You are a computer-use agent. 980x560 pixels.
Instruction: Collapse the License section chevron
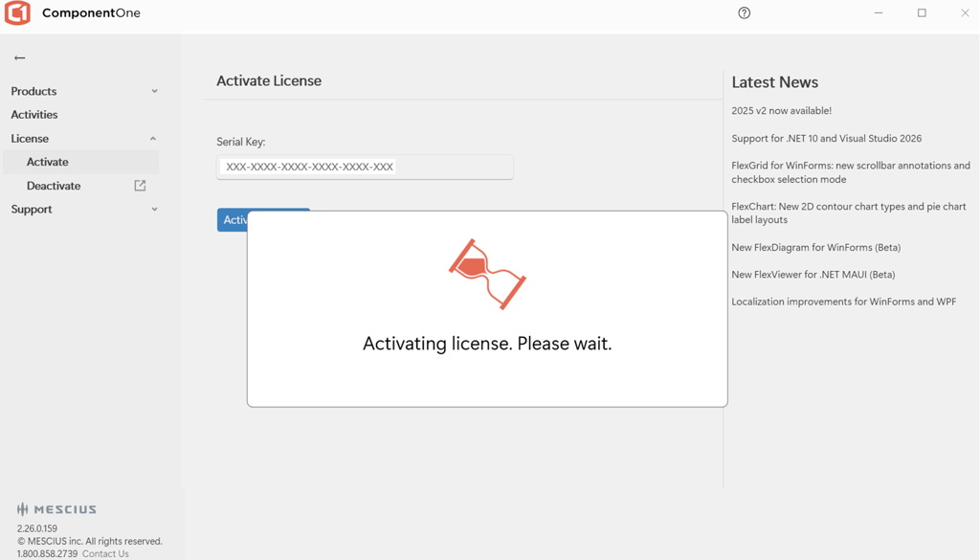153,139
